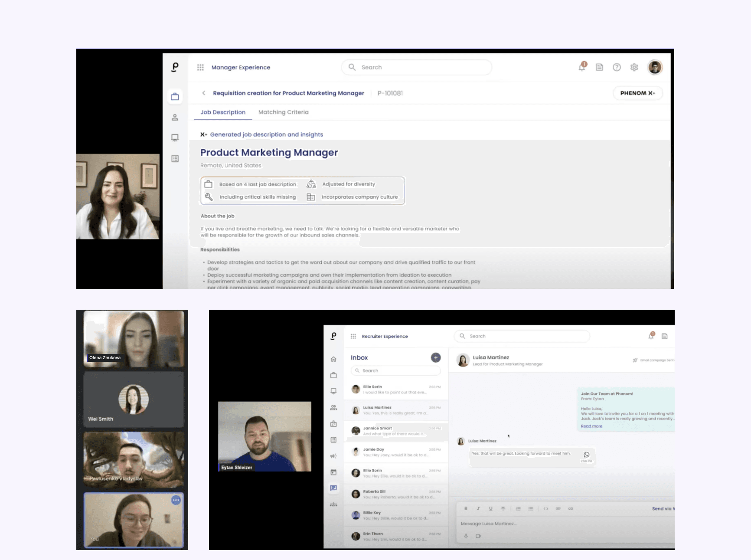The height and width of the screenshot is (560, 751).
Task: Open Ellie Sorin's 'Hey Ellie' conversation
Action: [x=396, y=473]
